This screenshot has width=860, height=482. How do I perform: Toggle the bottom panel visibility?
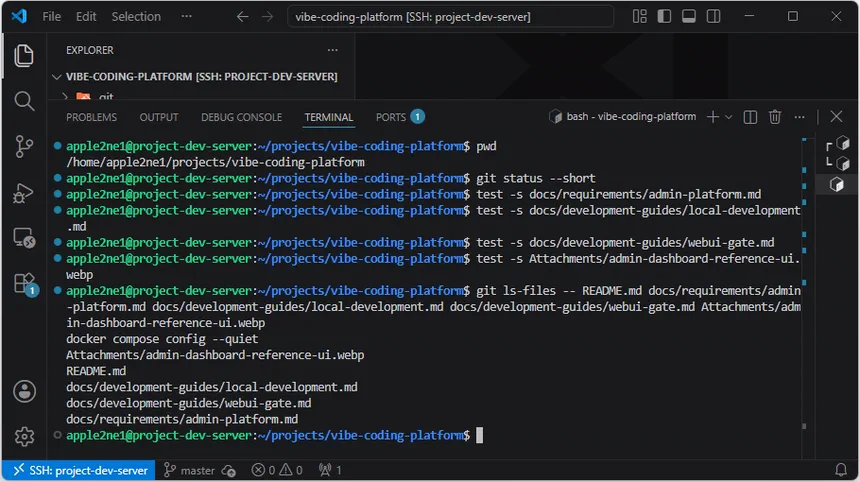(x=689, y=16)
